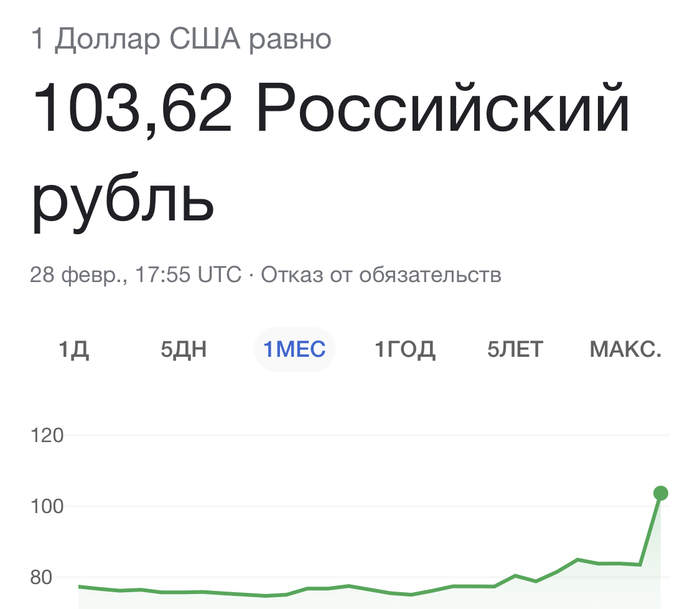Select the МАКС. range tab
The image size is (700, 609).
click(x=625, y=350)
